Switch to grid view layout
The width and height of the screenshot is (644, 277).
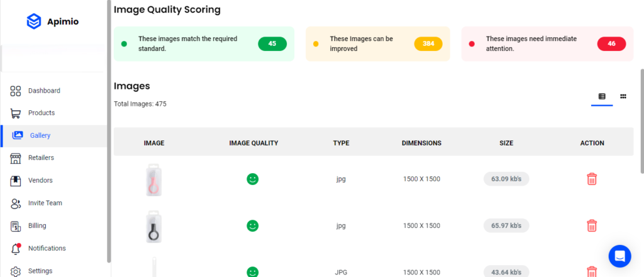point(623,96)
